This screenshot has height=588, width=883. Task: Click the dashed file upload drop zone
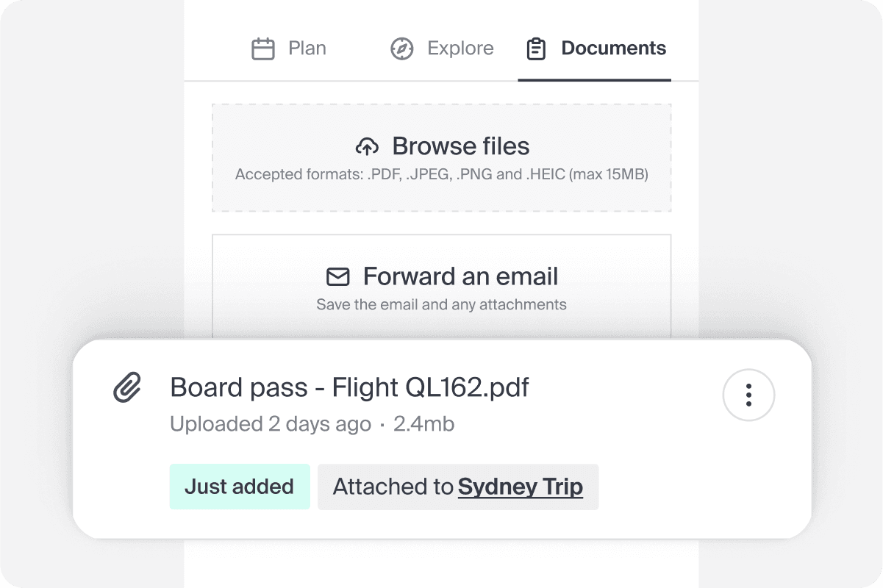point(442,158)
